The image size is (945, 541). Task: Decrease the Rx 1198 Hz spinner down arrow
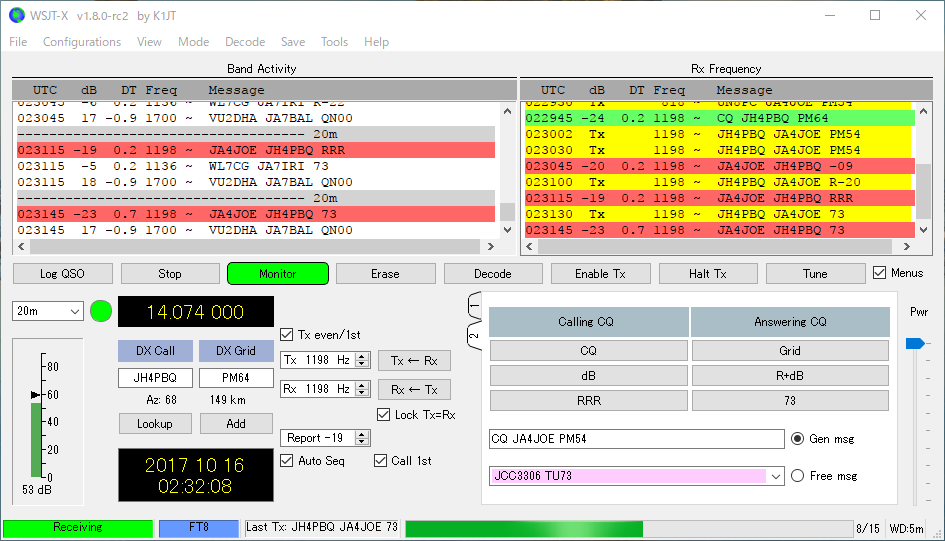[362, 393]
